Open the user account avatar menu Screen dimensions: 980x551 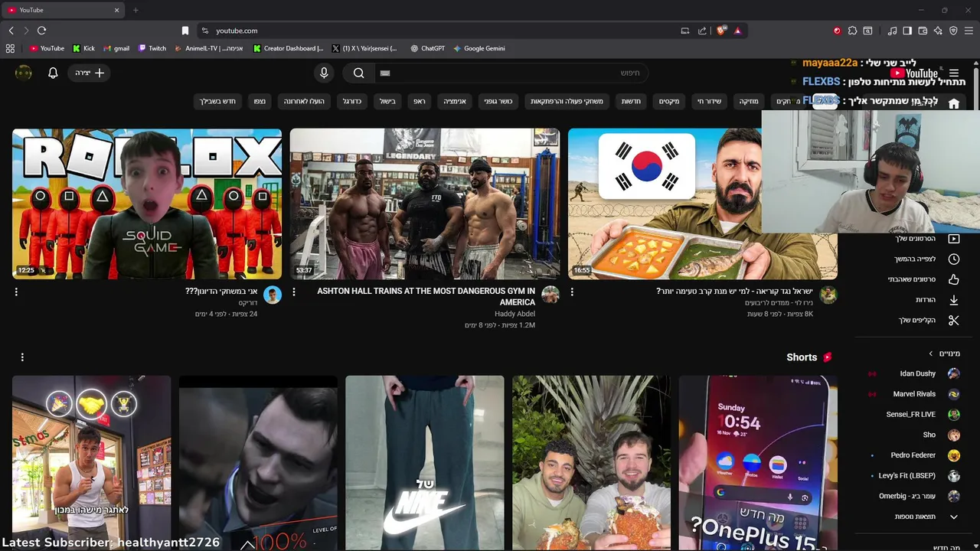[x=24, y=73]
